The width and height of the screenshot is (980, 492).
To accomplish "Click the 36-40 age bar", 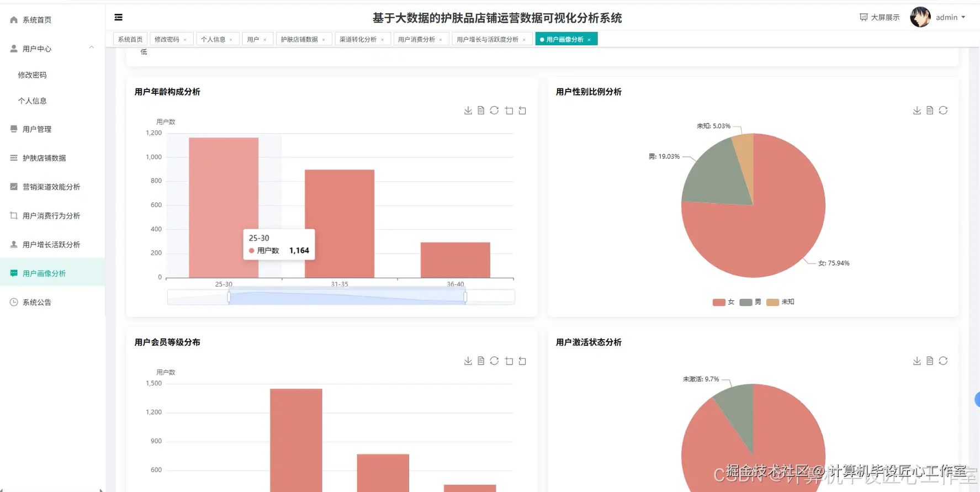I will tap(455, 260).
